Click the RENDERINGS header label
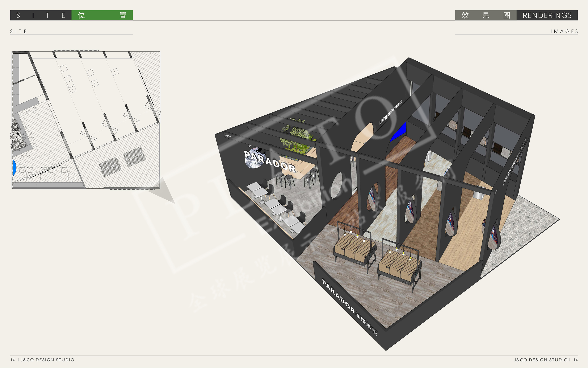The width and height of the screenshot is (588, 368). tap(547, 15)
